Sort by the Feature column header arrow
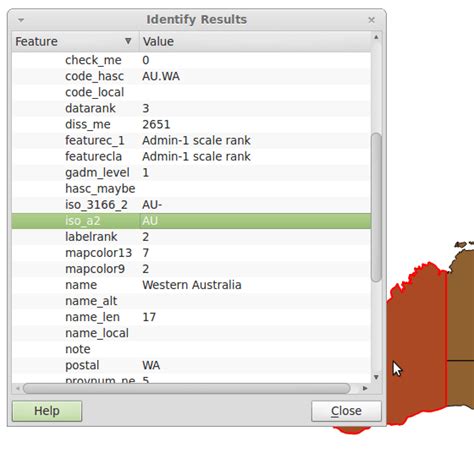The width and height of the screenshot is (474, 453). pos(128,41)
